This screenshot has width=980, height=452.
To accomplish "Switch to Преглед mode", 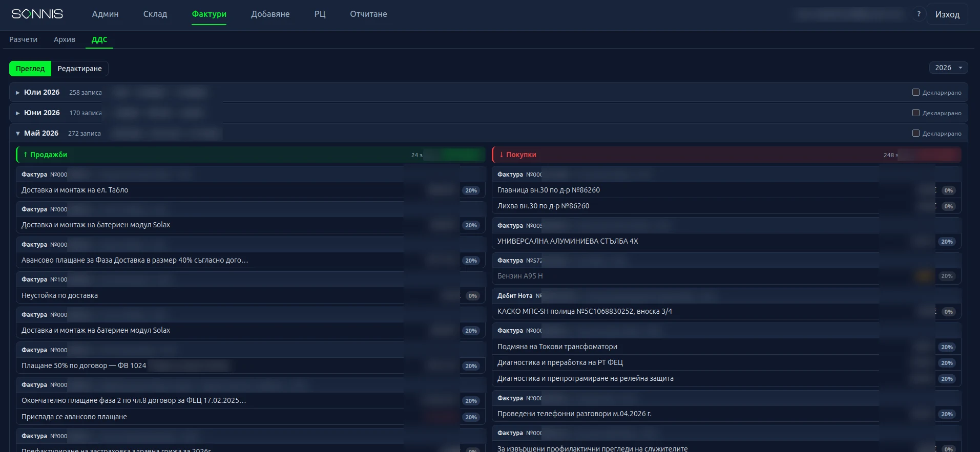I will pyautogui.click(x=30, y=69).
